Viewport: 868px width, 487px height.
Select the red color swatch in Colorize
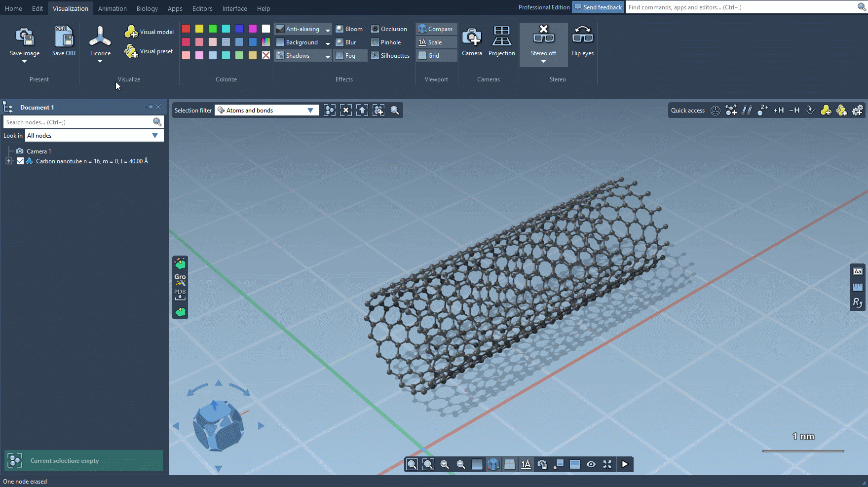coord(186,29)
